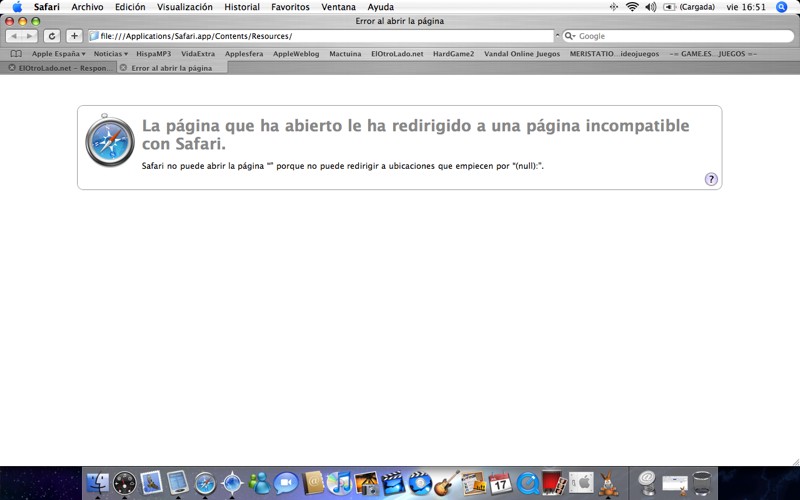Open the Apple menu
This screenshot has width=800, height=500.
(17, 7)
